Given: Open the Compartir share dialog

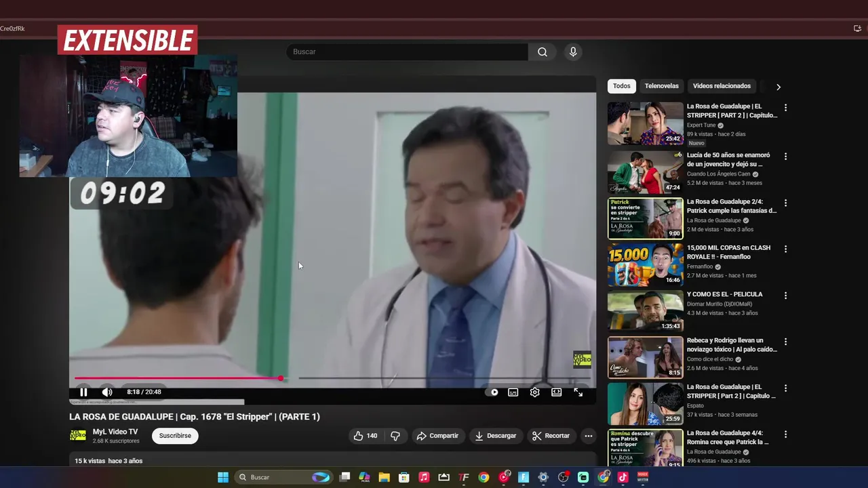Looking at the screenshot, I should click(x=437, y=436).
